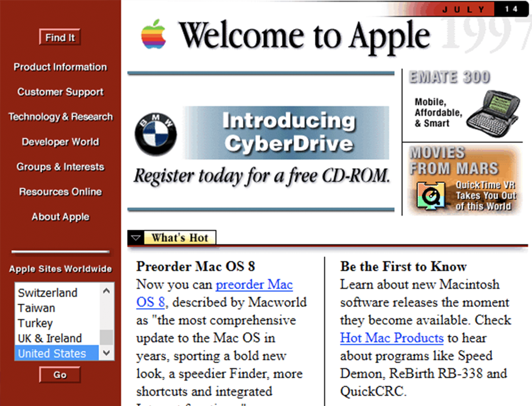
Task: Select Turkey in the sites list
Action: 57,323
